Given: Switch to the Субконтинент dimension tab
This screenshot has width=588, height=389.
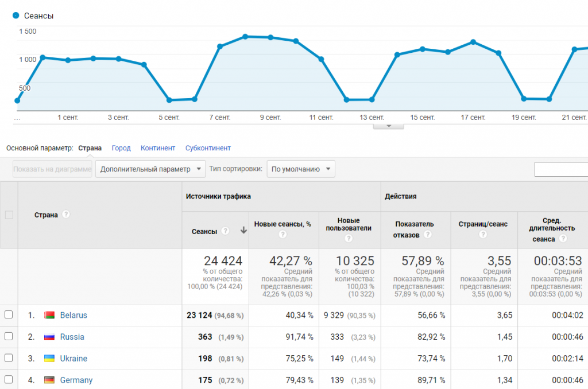Looking at the screenshot, I should click(208, 148).
